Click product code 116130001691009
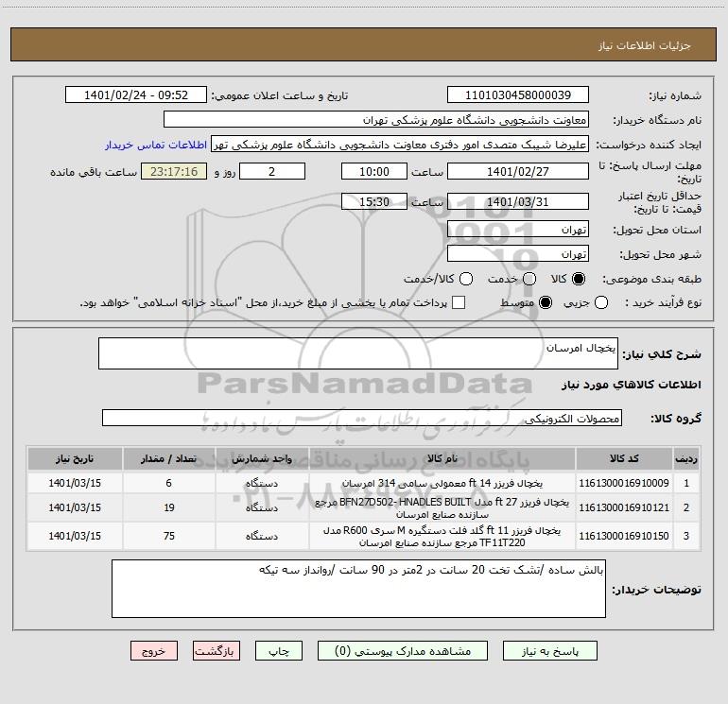Image resolution: width=728 pixels, height=704 pixels. (624, 483)
